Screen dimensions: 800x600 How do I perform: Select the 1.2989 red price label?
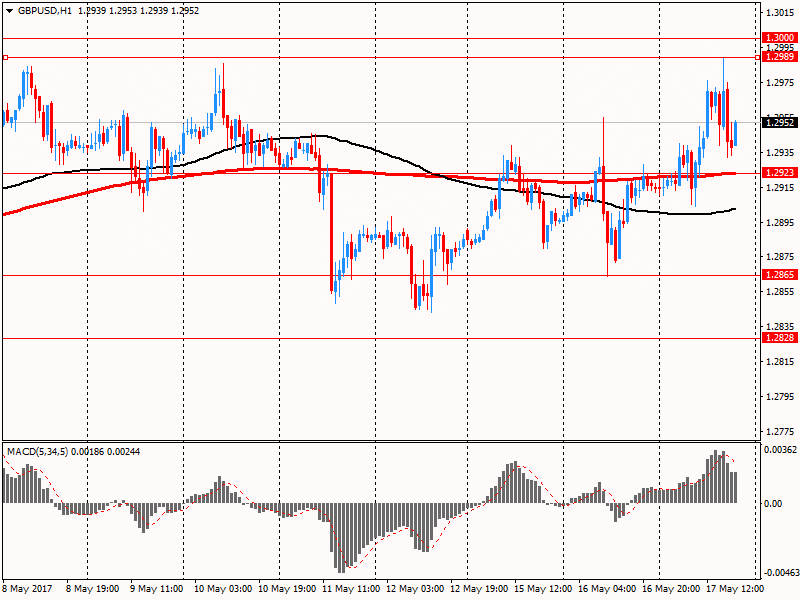(780, 57)
